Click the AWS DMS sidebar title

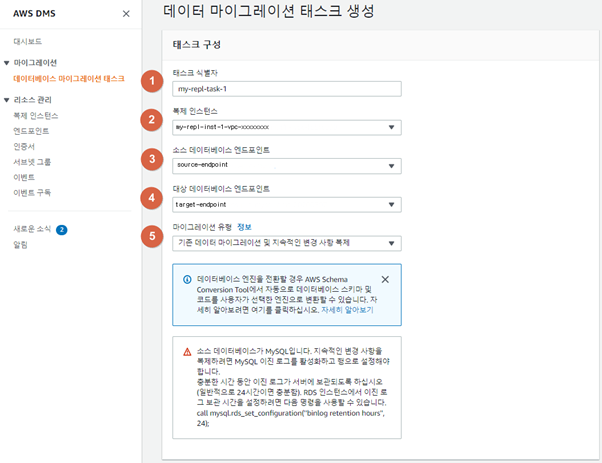(x=34, y=13)
